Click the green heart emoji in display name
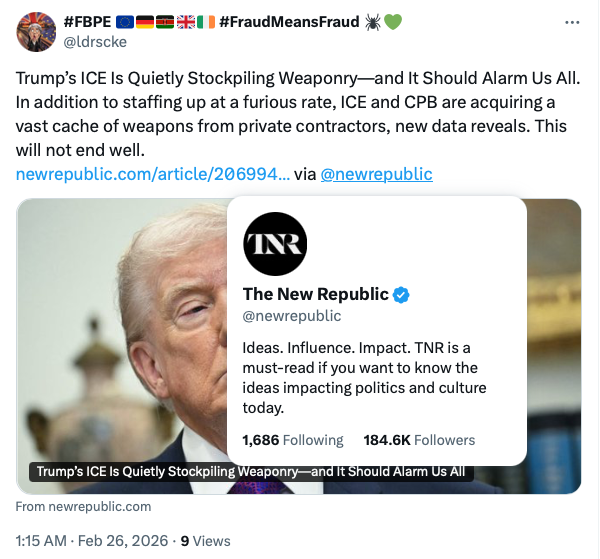Image resolution: width=600 pixels, height=559 pixels. 393,22
